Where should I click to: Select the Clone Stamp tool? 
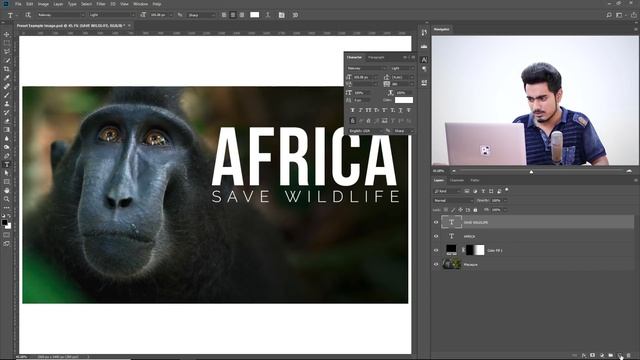click(x=7, y=104)
